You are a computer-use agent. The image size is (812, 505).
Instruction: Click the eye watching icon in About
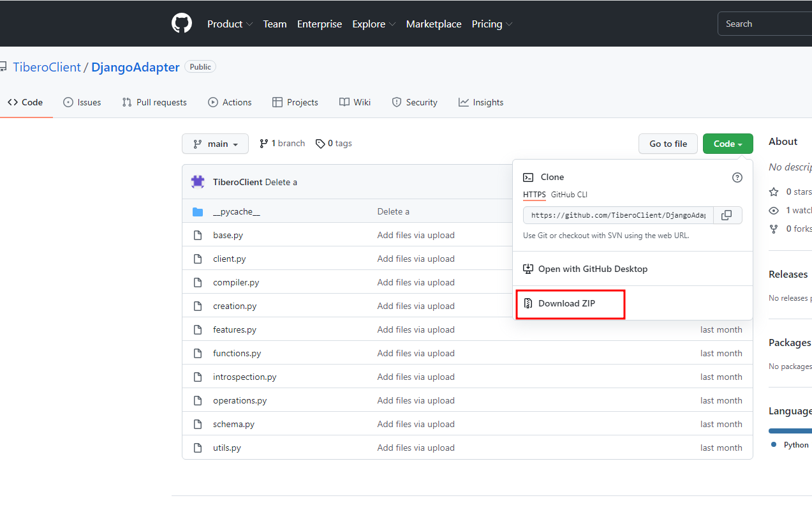click(x=774, y=210)
